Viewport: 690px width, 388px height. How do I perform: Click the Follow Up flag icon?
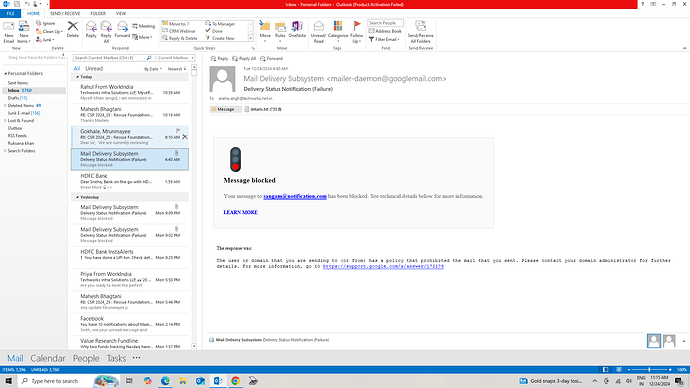(x=357, y=26)
